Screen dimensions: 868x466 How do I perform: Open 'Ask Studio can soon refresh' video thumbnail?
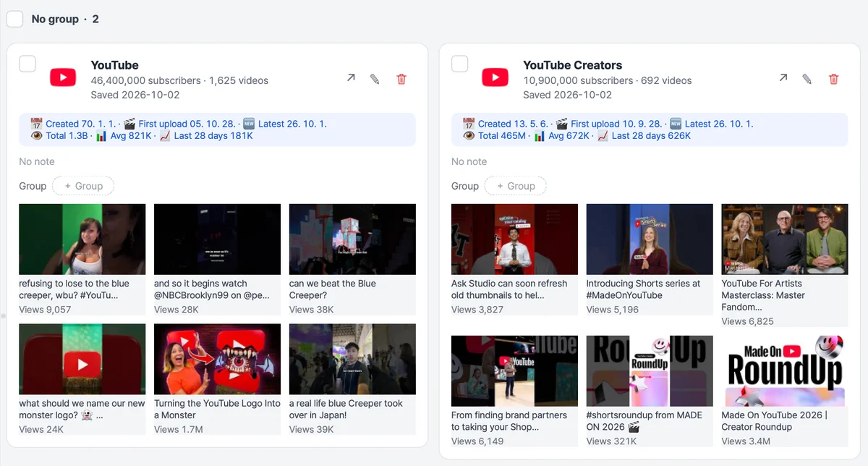515,239
